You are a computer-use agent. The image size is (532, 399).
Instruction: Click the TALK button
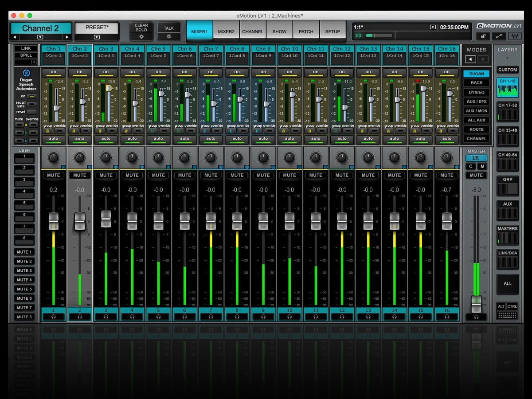coord(169,27)
